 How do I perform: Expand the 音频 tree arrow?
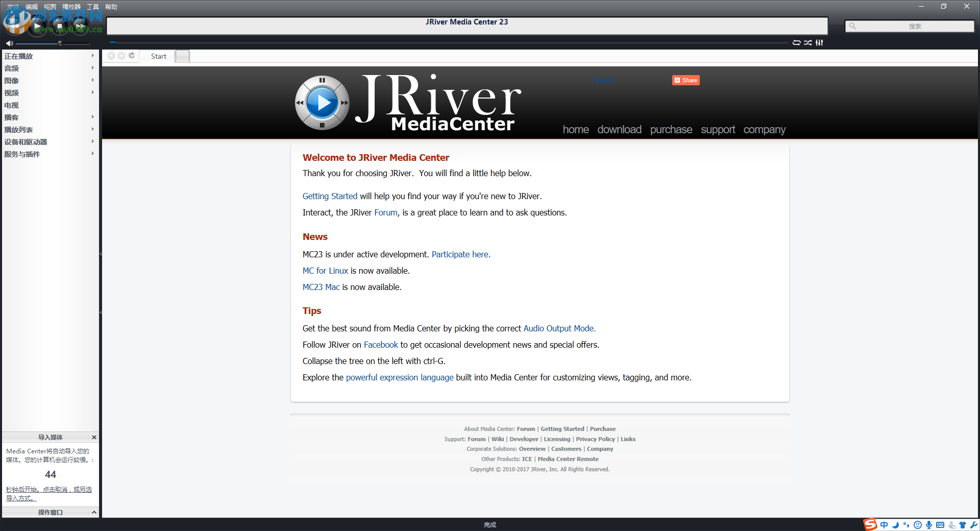[x=92, y=68]
